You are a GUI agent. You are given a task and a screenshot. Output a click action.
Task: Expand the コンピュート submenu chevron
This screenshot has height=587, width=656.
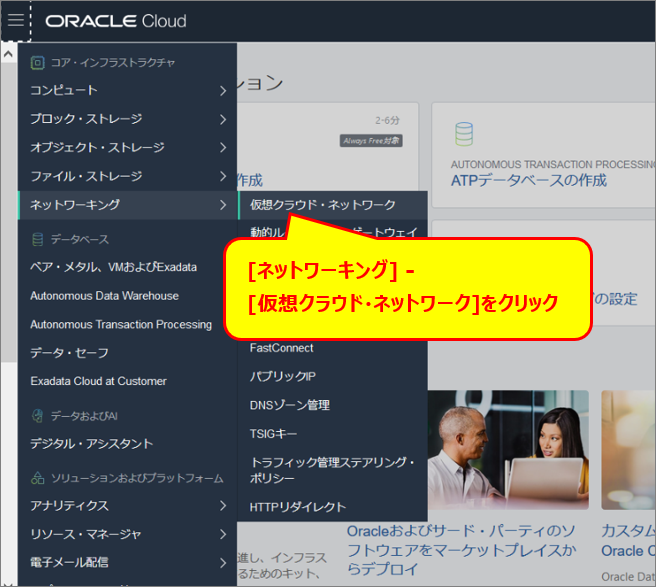coord(223,90)
